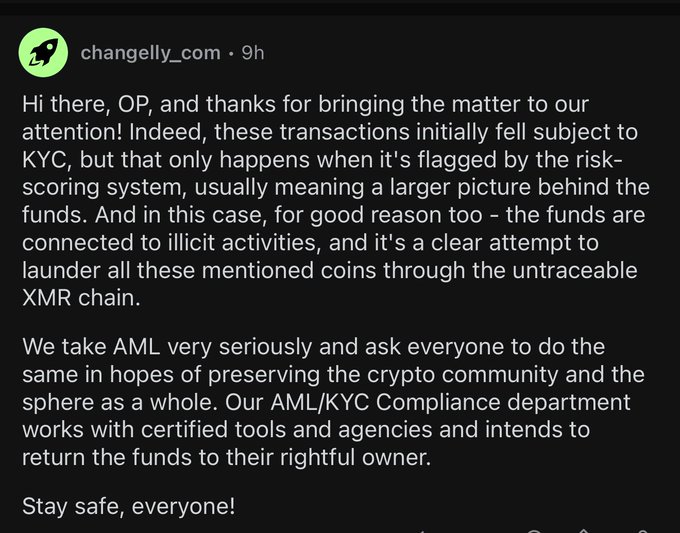This screenshot has height=533, width=680.
Task: Tap the "Stay safe, everyone!" closing line
Action: point(129,506)
